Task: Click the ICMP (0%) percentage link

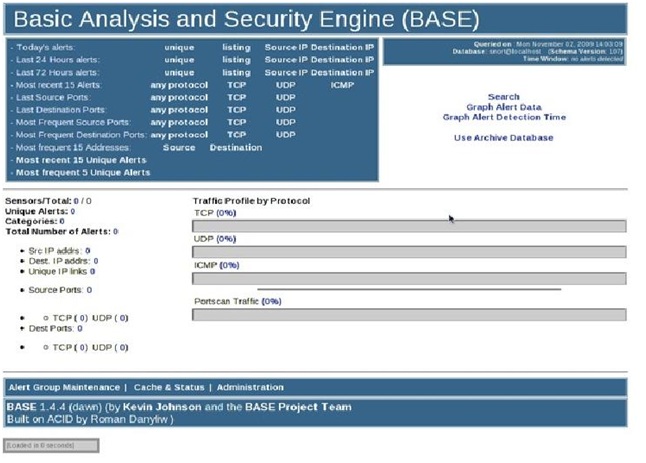Action: point(229,265)
